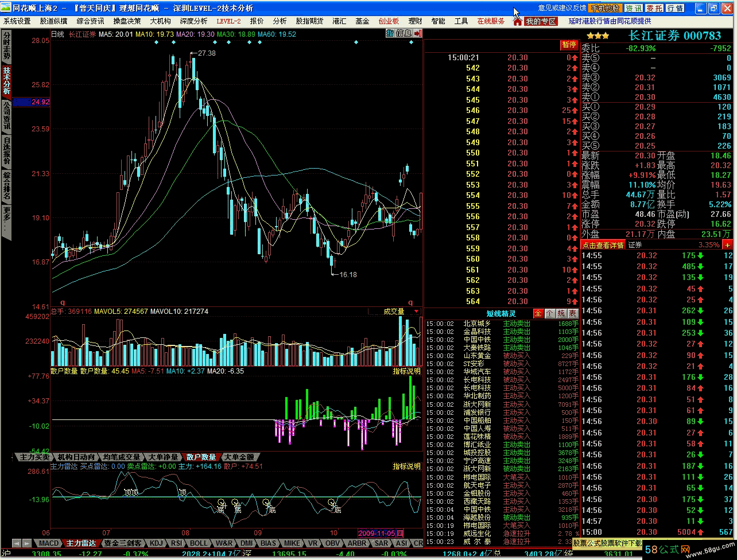
Task: Open the 系统设置 menu
Action: coord(17,21)
